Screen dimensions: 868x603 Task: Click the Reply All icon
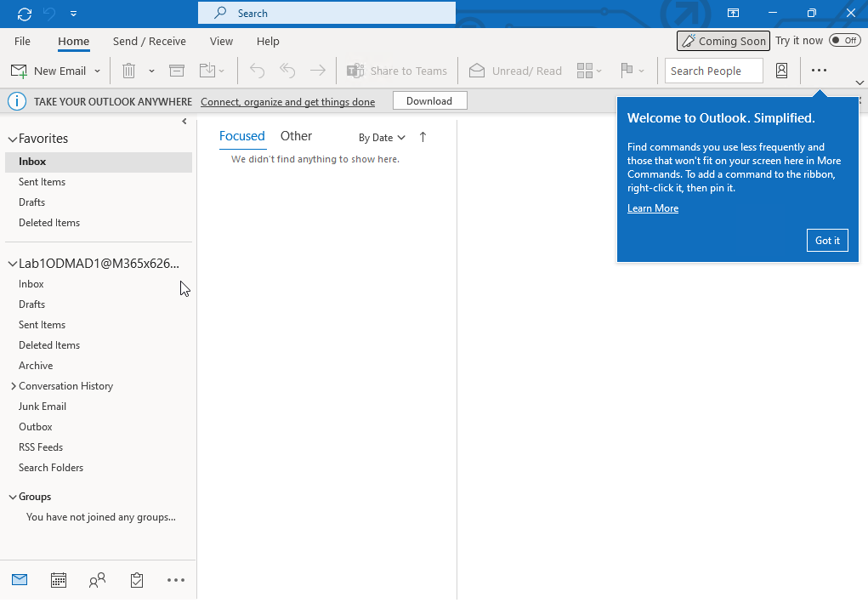click(x=287, y=71)
